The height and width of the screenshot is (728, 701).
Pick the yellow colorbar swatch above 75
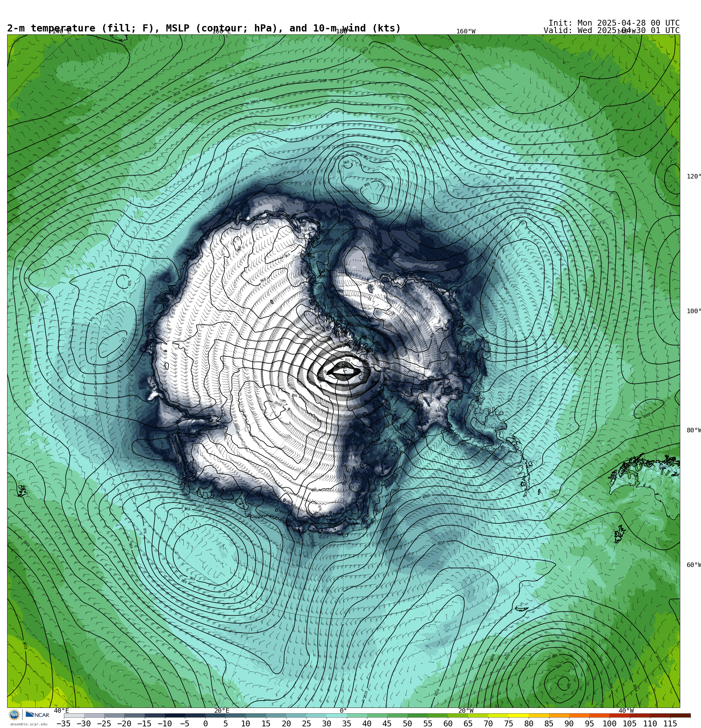pyautogui.click(x=519, y=715)
